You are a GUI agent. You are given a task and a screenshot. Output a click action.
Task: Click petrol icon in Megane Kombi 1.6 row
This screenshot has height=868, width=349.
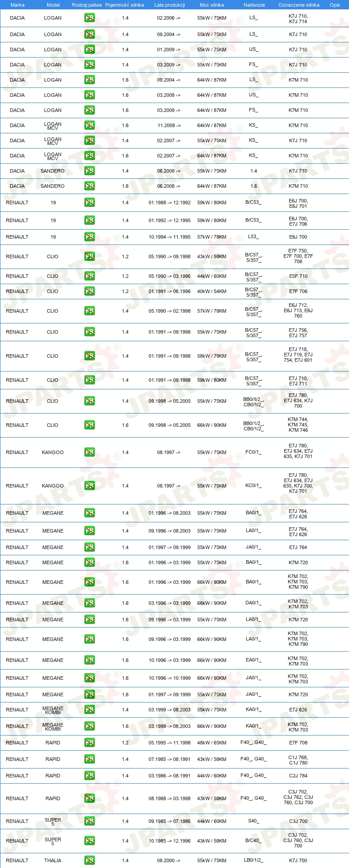(x=90, y=726)
